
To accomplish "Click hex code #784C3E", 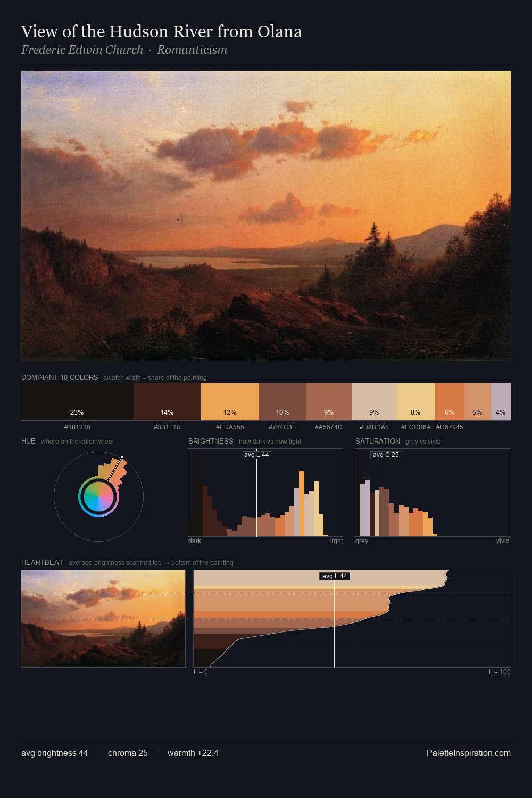I will (282, 427).
